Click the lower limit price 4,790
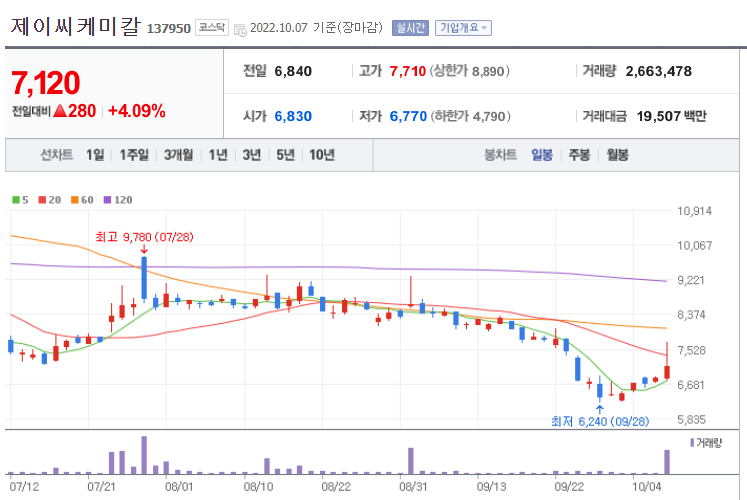Viewport: 747px width, 500px height. (489, 116)
